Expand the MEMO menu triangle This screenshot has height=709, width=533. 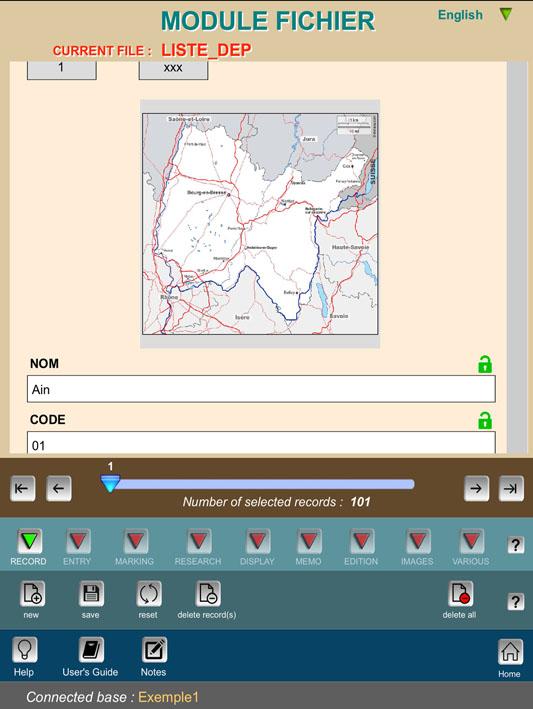pos(309,541)
